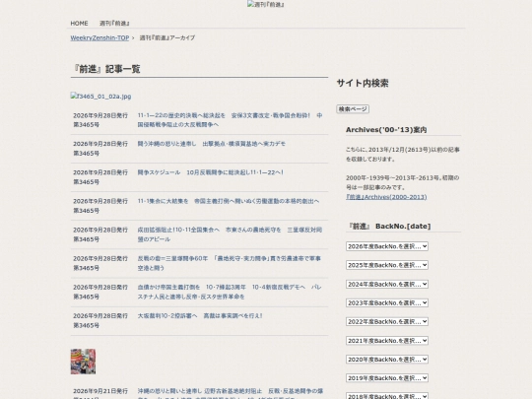Open article 闘う沖縄の怒りと連帯し 横須賀基地へ
Viewport: 532px width, 399px height.
pyautogui.click(x=211, y=144)
